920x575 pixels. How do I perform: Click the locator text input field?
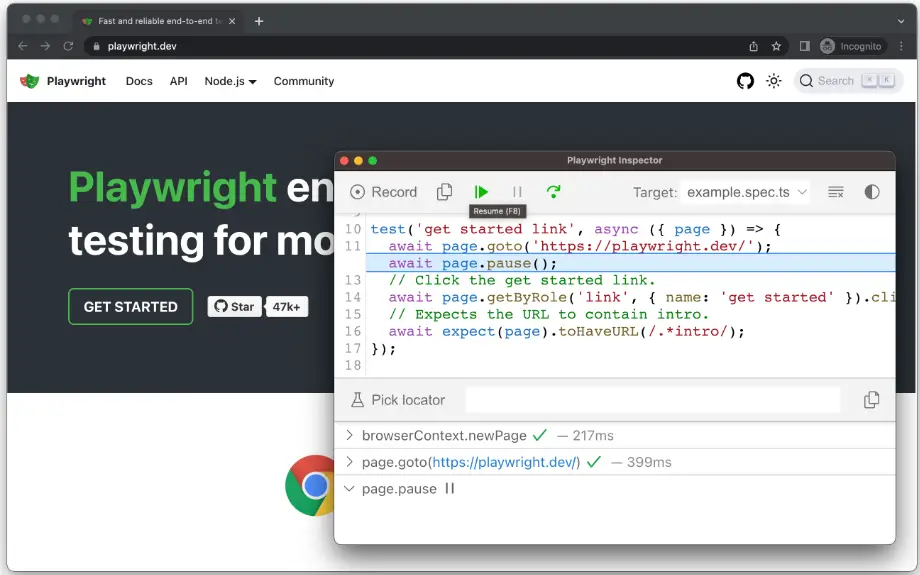pyautogui.click(x=652, y=400)
